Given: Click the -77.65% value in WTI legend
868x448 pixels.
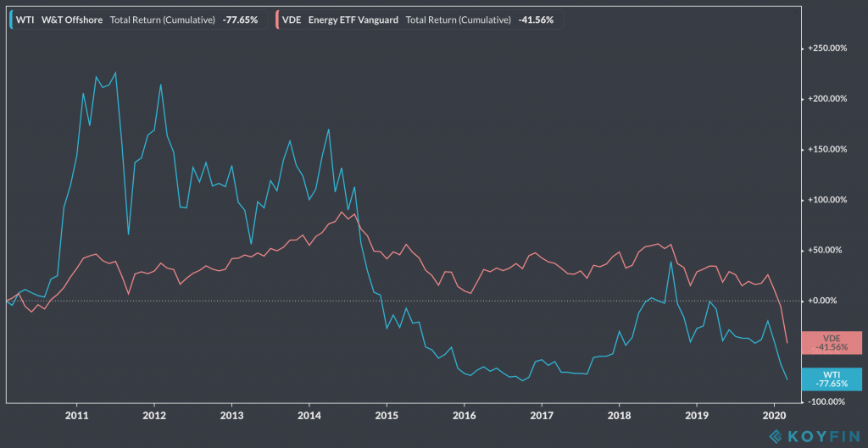Looking at the screenshot, I should coord(240,20).
